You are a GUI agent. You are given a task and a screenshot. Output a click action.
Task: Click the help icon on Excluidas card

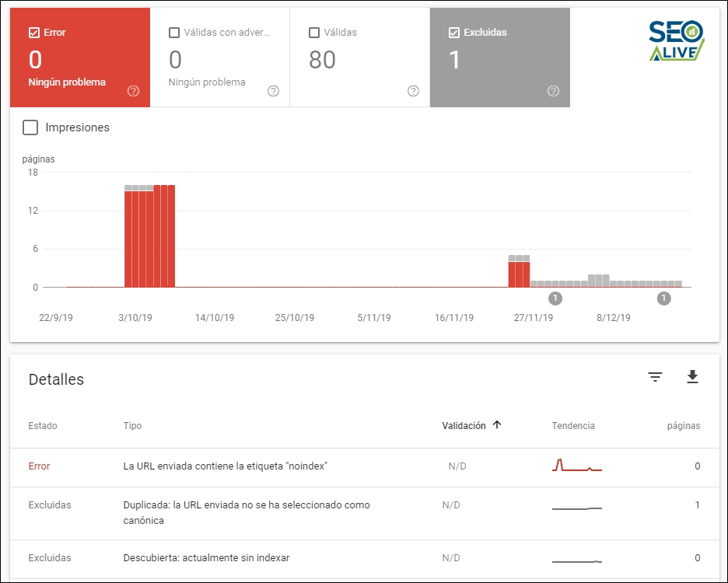click(x=553, y=91)
